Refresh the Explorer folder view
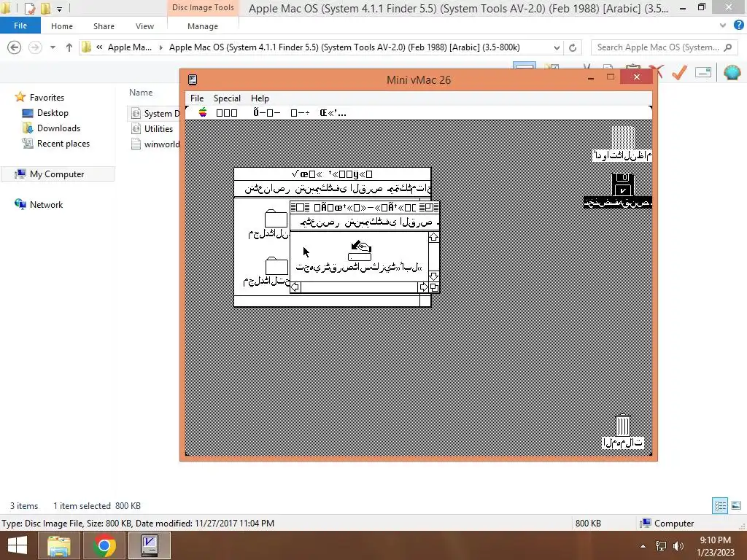 tap(573, 47)
